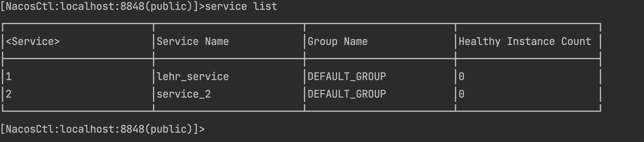Screen dimensions: 644x142
Task: Click the 'lehr_service' service name
Action: point(193,76)
